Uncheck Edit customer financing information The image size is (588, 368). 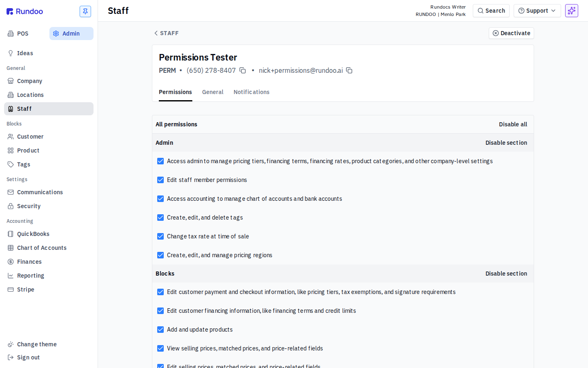[160, 311]
